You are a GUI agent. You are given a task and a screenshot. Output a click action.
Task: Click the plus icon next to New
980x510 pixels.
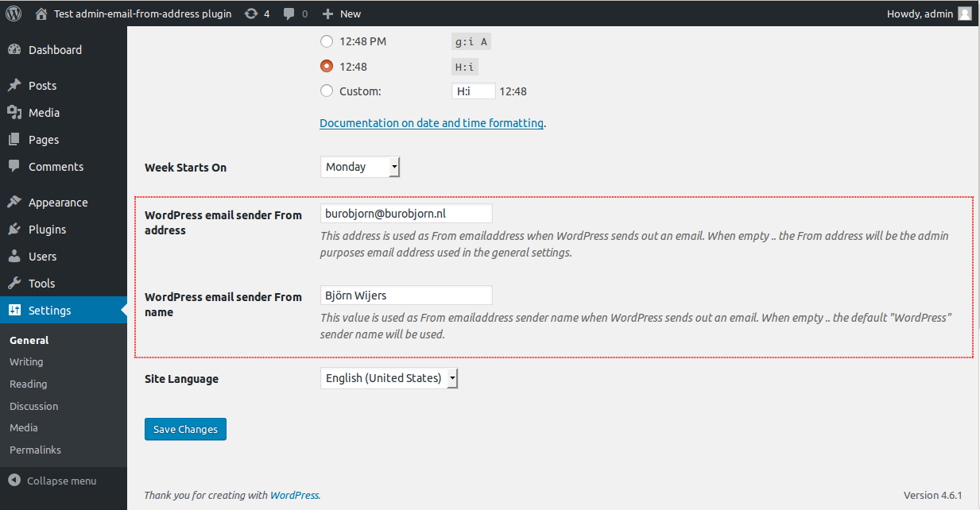327,14
